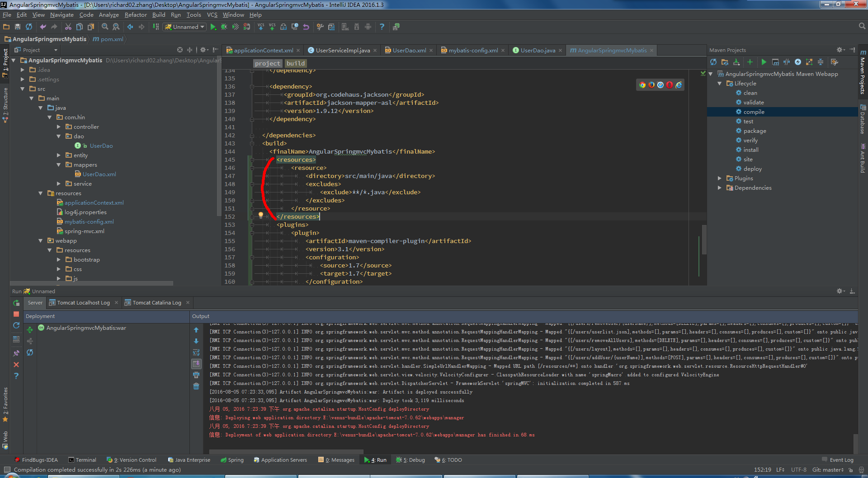Click the lightbulb intention icon at line 152
868x478 pixels.
click(x=261, y=216)
